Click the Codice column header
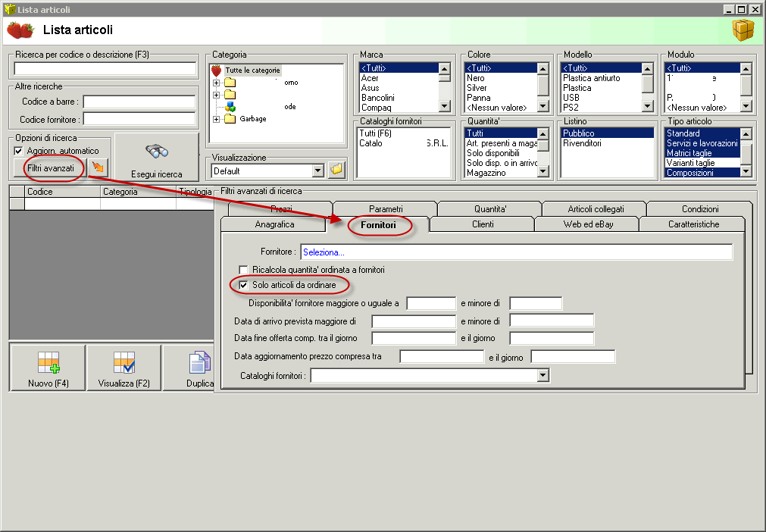 pos(62,192)
